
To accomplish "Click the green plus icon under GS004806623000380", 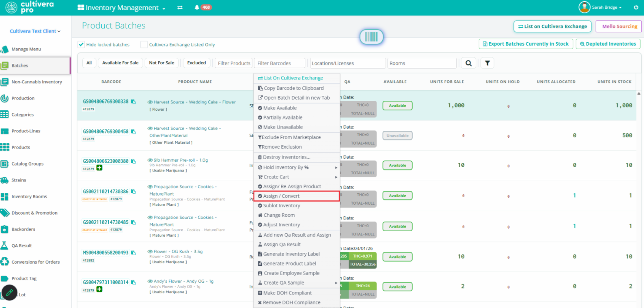I will [x=100, y=168].
